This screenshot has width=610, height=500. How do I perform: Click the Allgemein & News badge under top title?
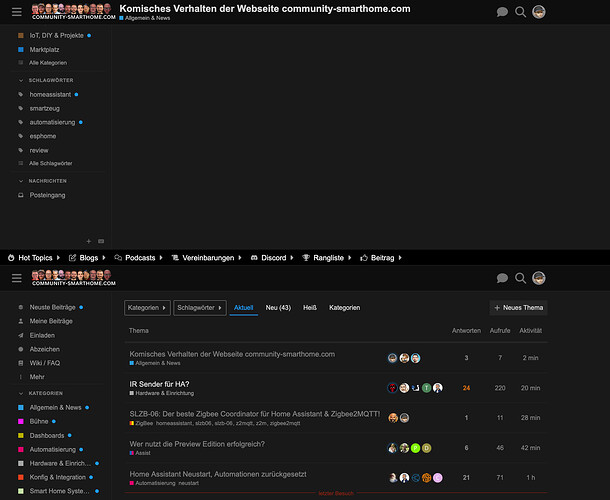click(145, 18)
